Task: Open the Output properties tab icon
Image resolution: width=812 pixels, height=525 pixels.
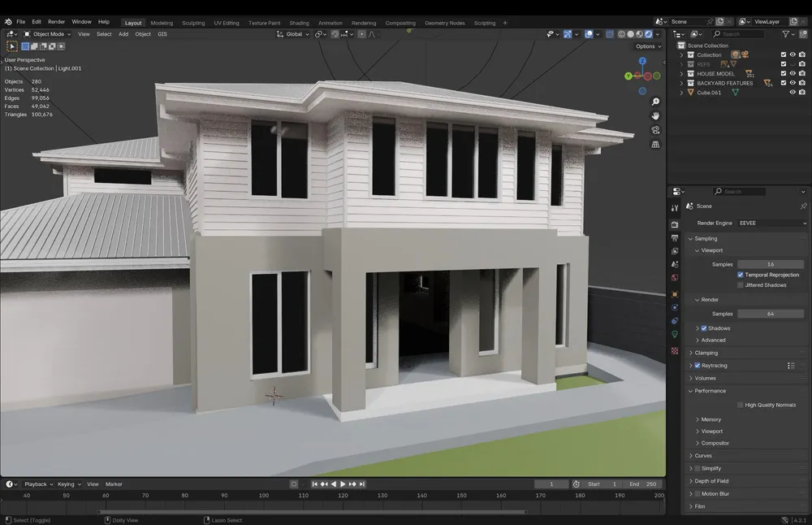Action: tap(675, 238)
